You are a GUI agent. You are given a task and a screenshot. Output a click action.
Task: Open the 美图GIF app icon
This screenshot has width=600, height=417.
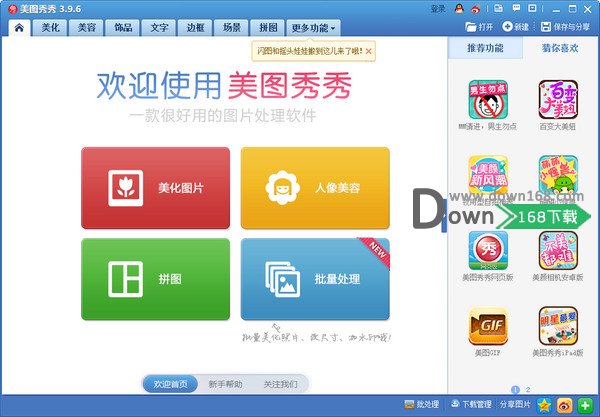tap(488, 326)
